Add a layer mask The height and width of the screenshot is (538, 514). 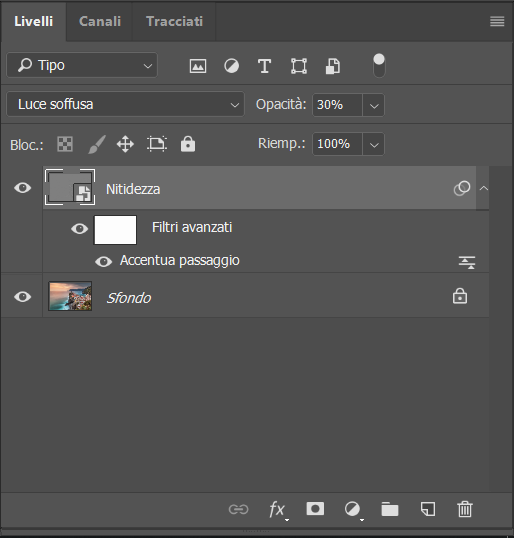pyautogui.click(x=315, y=509)
